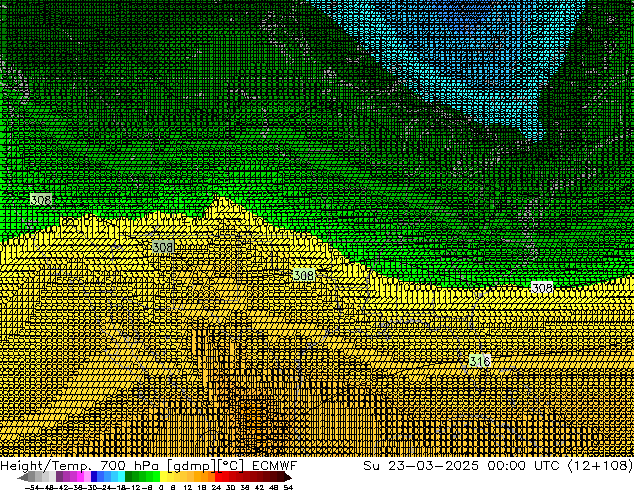
Task: Click the date 'Su 23-03-2025'
Action: 421,466
